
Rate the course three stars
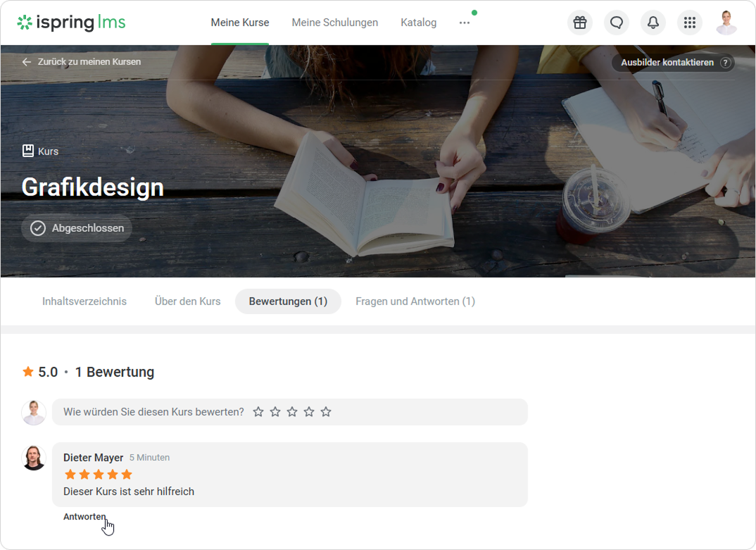tap(292, 412)
